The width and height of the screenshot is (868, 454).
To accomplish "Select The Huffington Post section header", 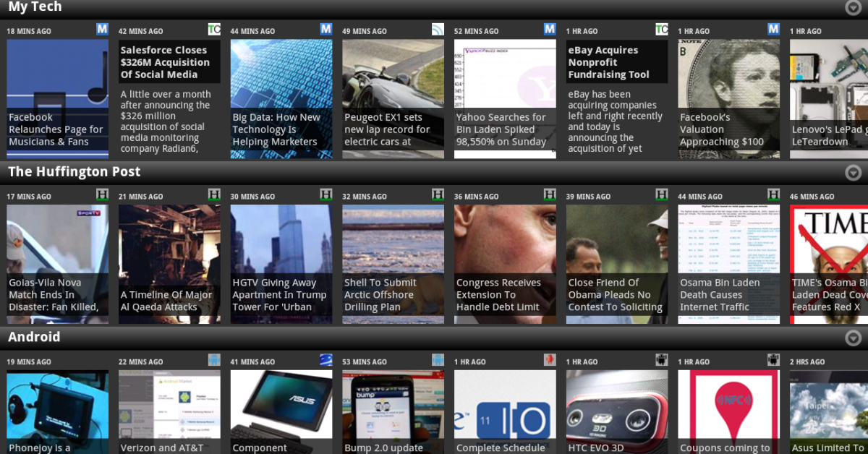I will (74, 172).
